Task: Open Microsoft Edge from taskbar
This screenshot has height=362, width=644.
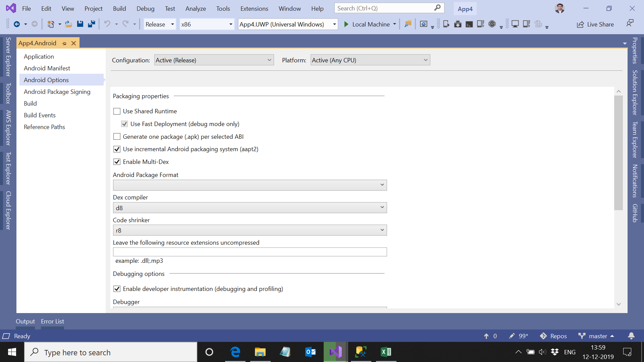Action: (235, 352)
